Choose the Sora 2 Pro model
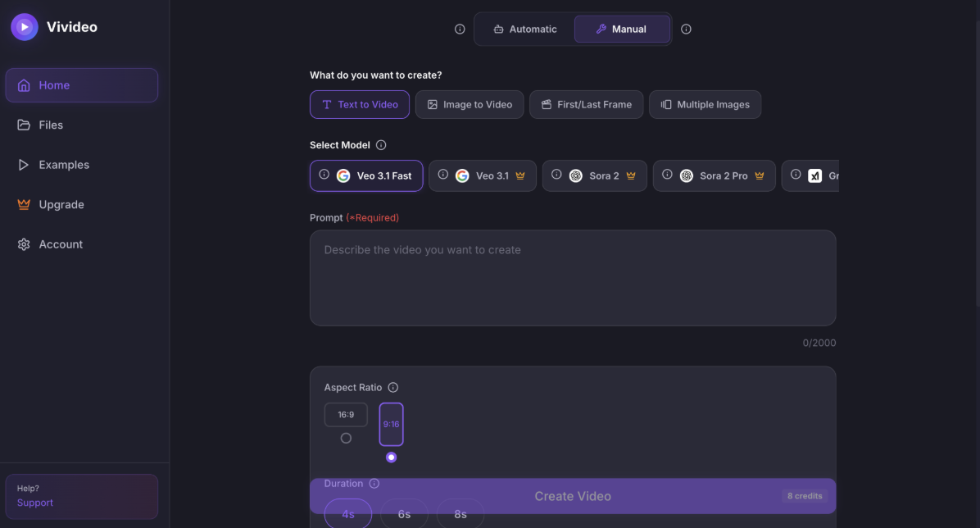 click(x=714, y=175)
